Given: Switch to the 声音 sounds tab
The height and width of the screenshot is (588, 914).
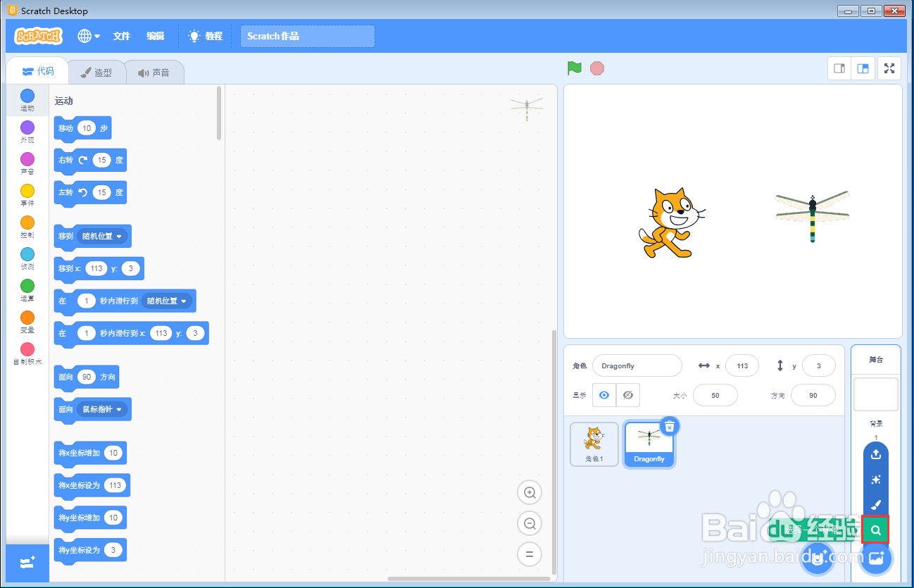Looking at the screenshot, I should (x=154, y=72).
